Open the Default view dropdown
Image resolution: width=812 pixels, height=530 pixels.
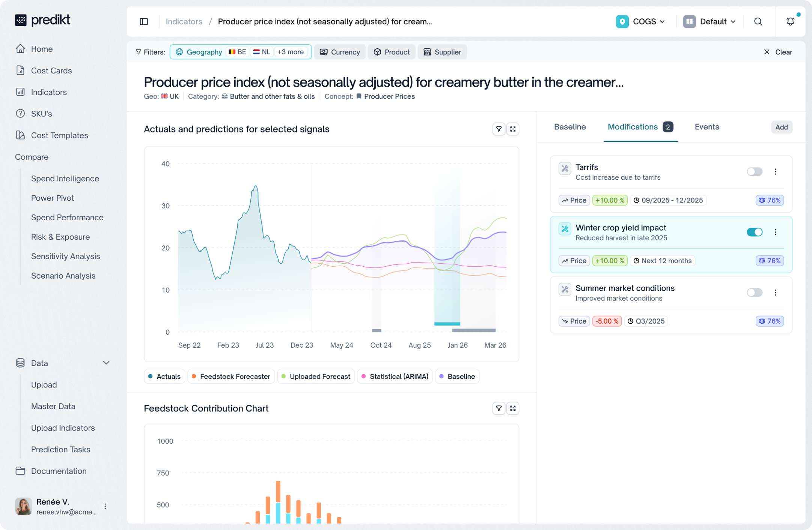[x=710, y=22]
